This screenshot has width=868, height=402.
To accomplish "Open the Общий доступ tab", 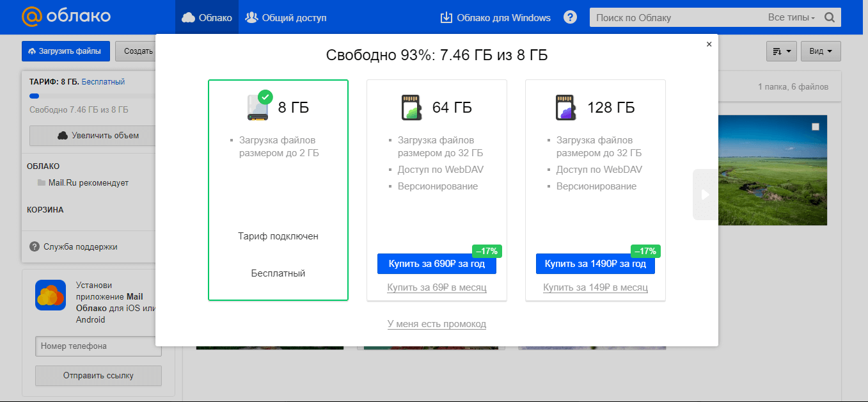I will tap(285, 17).
